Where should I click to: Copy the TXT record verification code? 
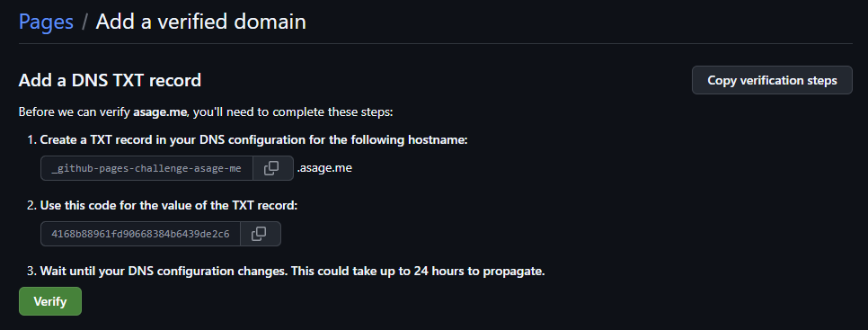pos(260,234)
